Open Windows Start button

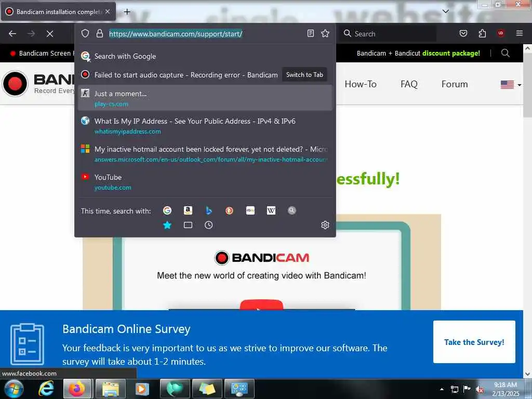(x=14, y=389)
